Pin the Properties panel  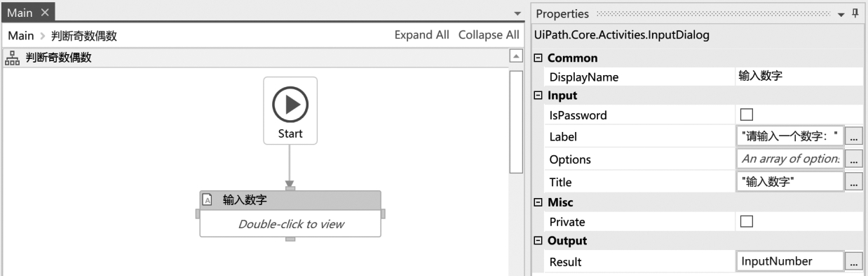(855, 13)
